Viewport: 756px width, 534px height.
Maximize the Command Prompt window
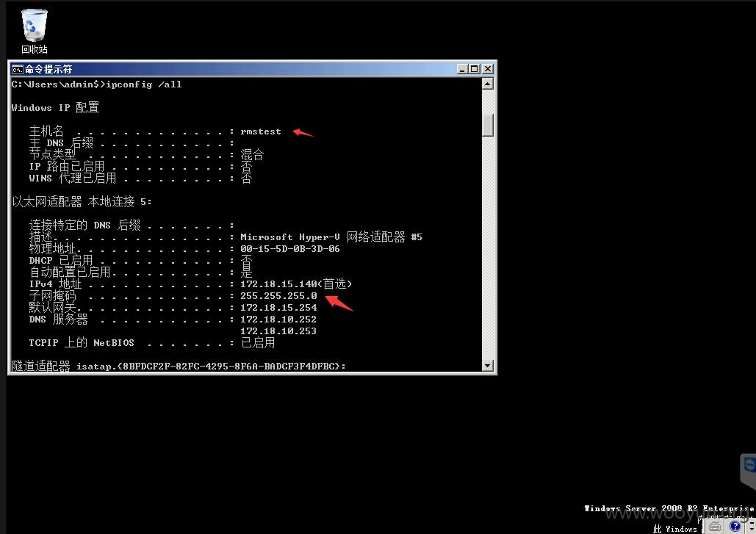point(475,69)
